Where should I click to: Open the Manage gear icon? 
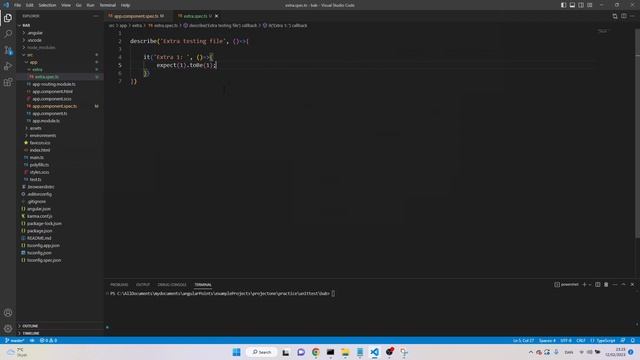tap(8, 329)
